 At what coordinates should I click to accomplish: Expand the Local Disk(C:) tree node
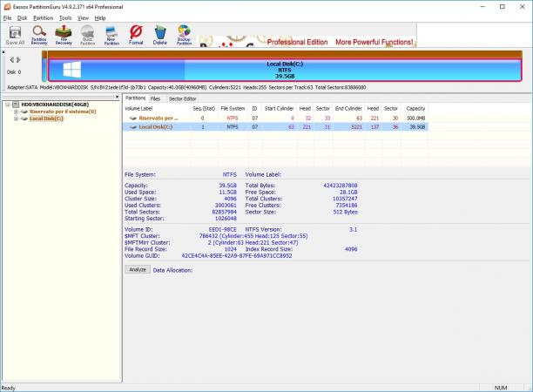click(x=16, y=118)
